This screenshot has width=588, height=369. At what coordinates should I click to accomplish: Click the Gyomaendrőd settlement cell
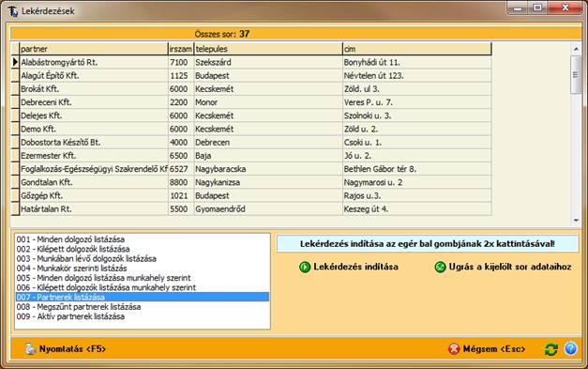268,208
